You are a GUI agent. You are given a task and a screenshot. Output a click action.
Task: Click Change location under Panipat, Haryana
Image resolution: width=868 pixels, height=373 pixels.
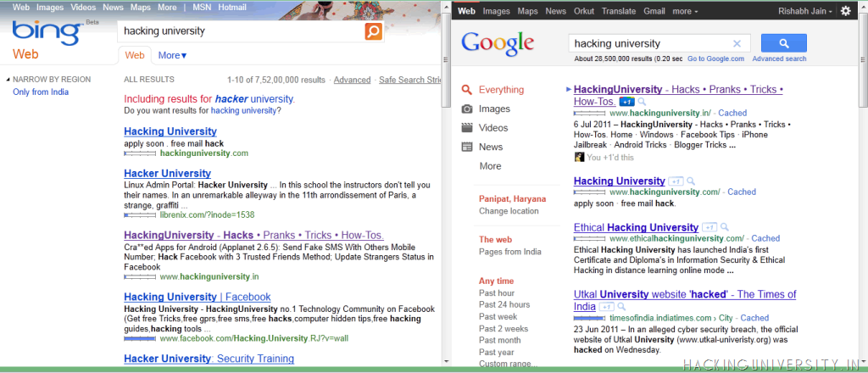tap(509, 211)
